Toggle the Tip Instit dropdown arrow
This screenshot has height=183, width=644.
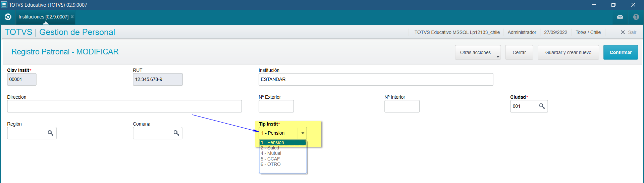coord(303,133)
